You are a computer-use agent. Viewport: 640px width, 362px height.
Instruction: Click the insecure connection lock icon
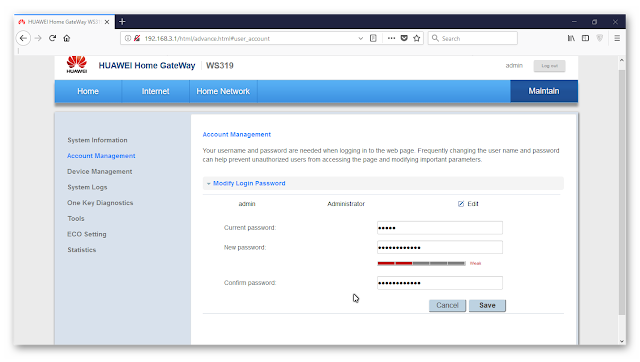[x=137, y=38]
